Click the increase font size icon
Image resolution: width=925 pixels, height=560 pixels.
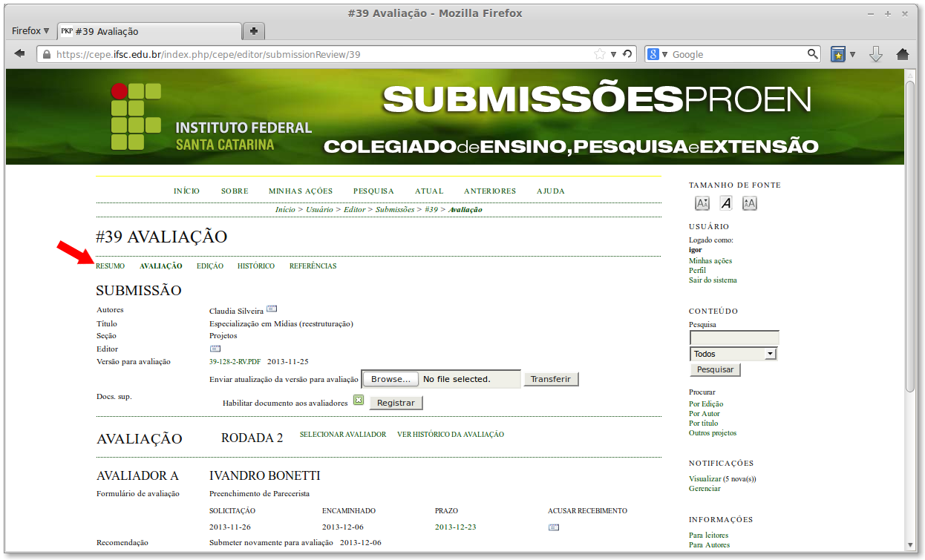(x=749, y=202)
